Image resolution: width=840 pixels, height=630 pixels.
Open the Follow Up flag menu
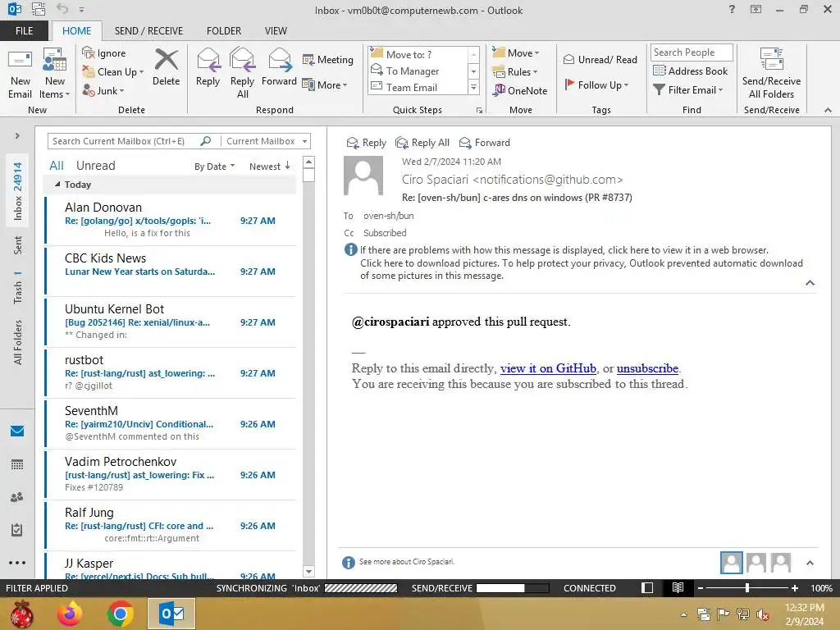596,84
